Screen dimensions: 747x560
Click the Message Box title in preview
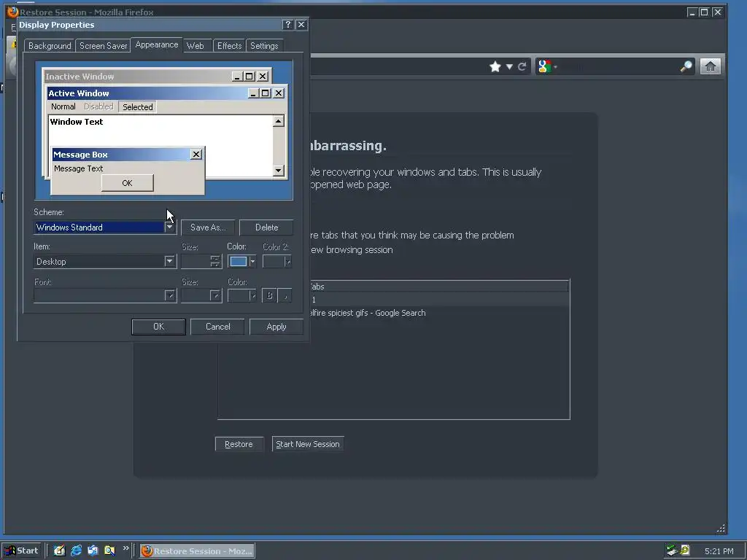click(80, 155)
